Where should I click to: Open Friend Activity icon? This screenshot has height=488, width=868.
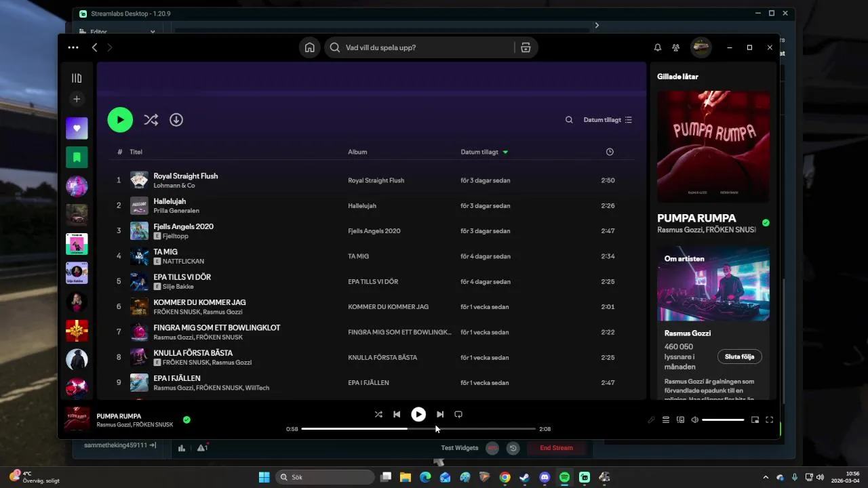tap(675, 47)
